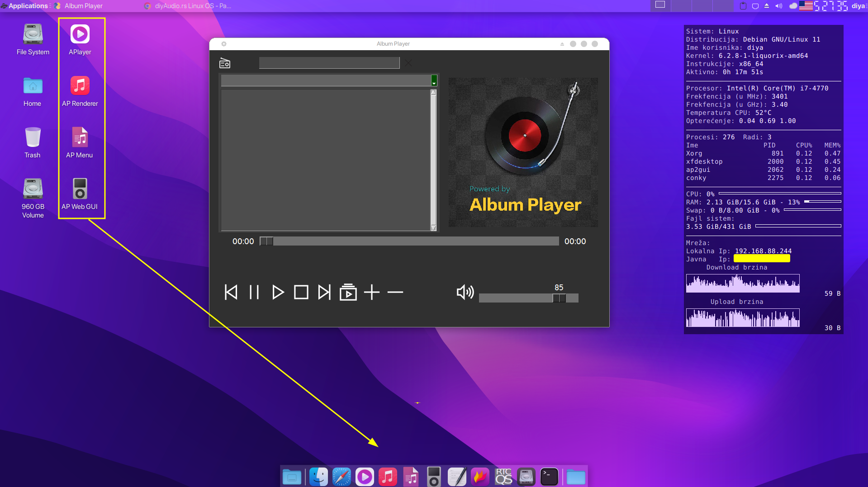
Task: Open the clipboard manager tray icon
Action: 743,6
